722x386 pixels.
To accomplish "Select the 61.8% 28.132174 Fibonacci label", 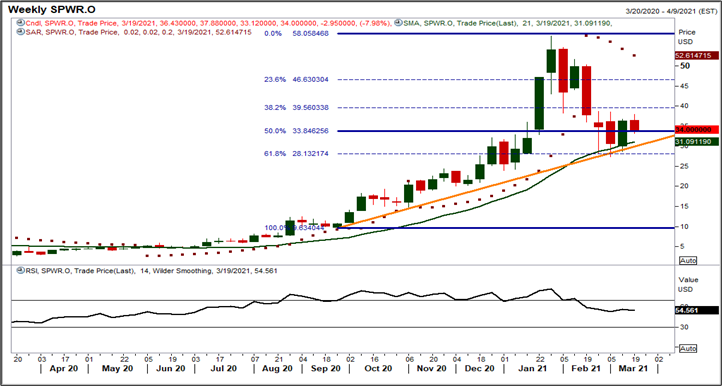I will [x=297, y=153].
